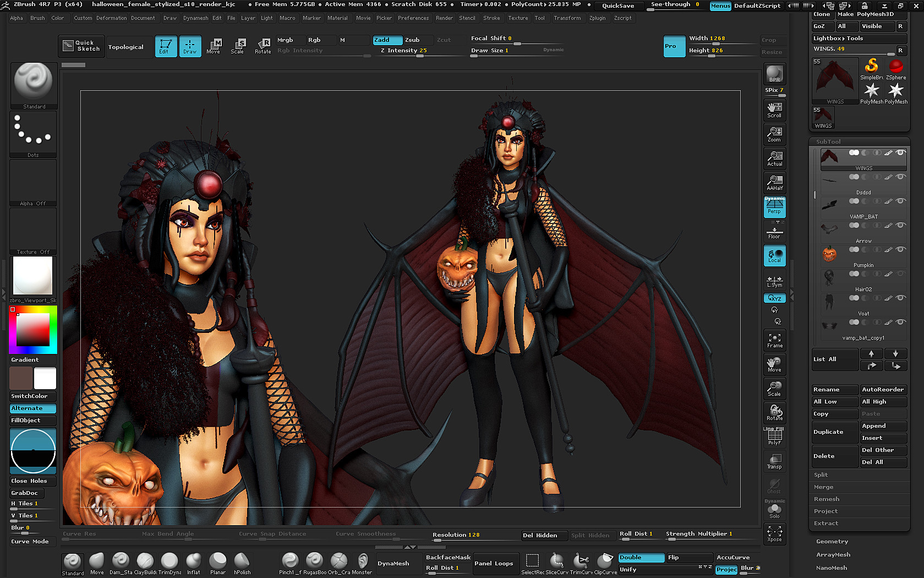Choose the ZSphere tool
Screen dimensions: 924x578
pos(896,69)
